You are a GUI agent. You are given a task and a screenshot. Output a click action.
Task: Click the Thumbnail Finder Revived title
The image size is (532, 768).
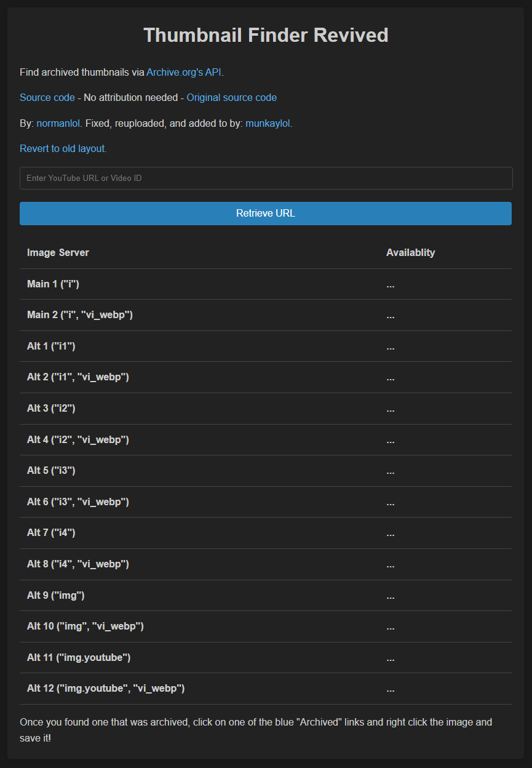266,35
